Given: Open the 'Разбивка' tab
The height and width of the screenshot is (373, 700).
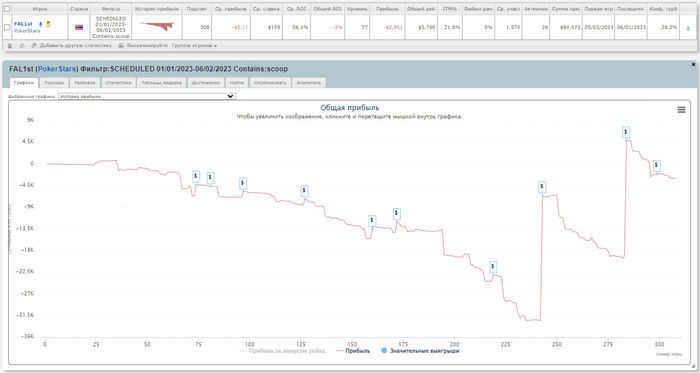Looking at the screenshot, I should click(x=85, y=83).
